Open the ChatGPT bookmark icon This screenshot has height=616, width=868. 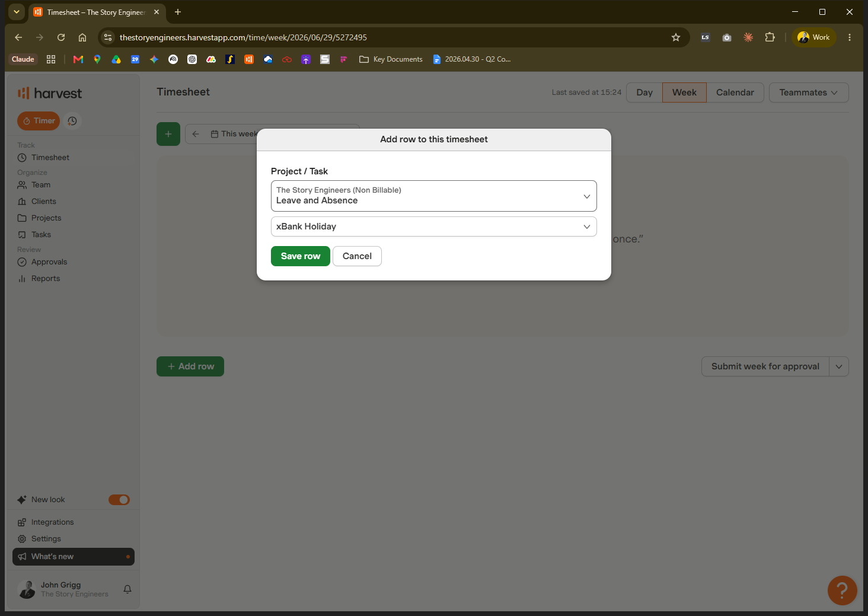(192, 59)
